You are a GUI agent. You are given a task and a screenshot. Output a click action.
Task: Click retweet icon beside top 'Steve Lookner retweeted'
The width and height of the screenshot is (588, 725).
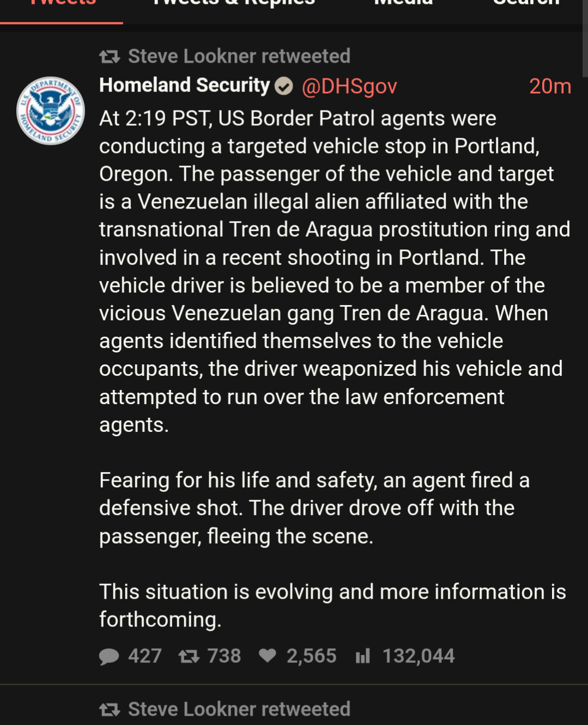110,56
